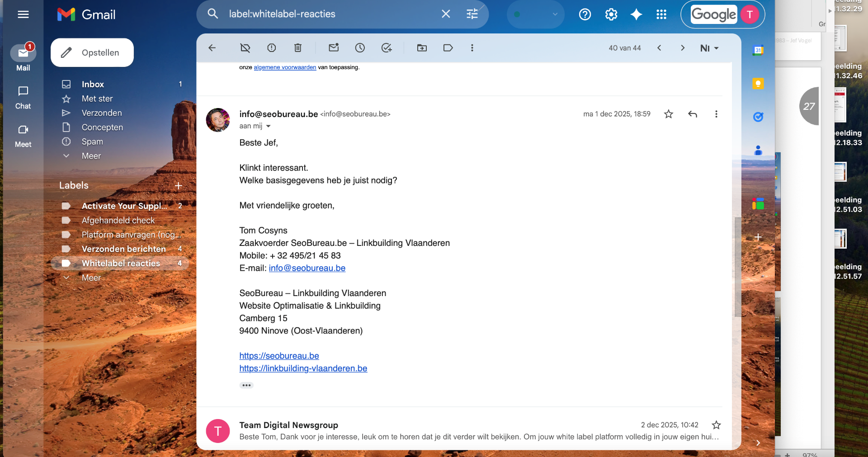
Task: Star the message from info@seobureau.be
Action: pos(668,114)
